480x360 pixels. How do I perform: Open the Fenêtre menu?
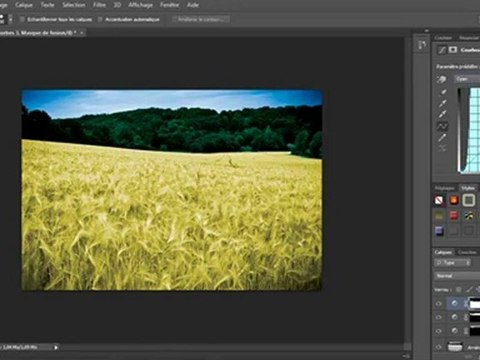(169, 5)
